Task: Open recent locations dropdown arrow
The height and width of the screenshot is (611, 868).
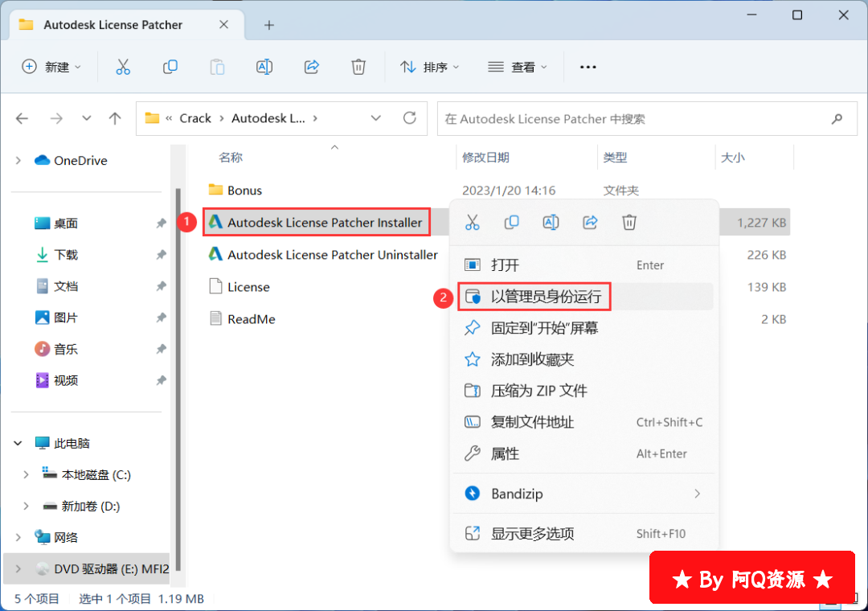Action: click(86, 118)
